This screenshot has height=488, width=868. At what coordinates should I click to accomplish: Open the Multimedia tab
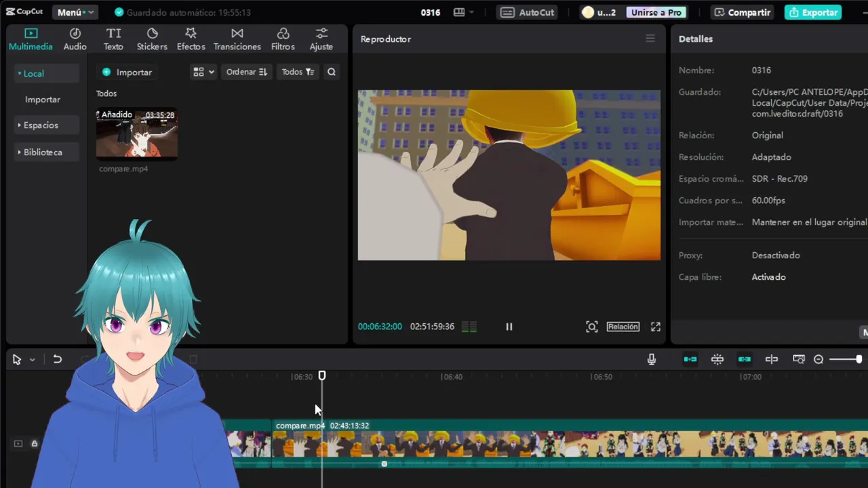coord(31,39)
